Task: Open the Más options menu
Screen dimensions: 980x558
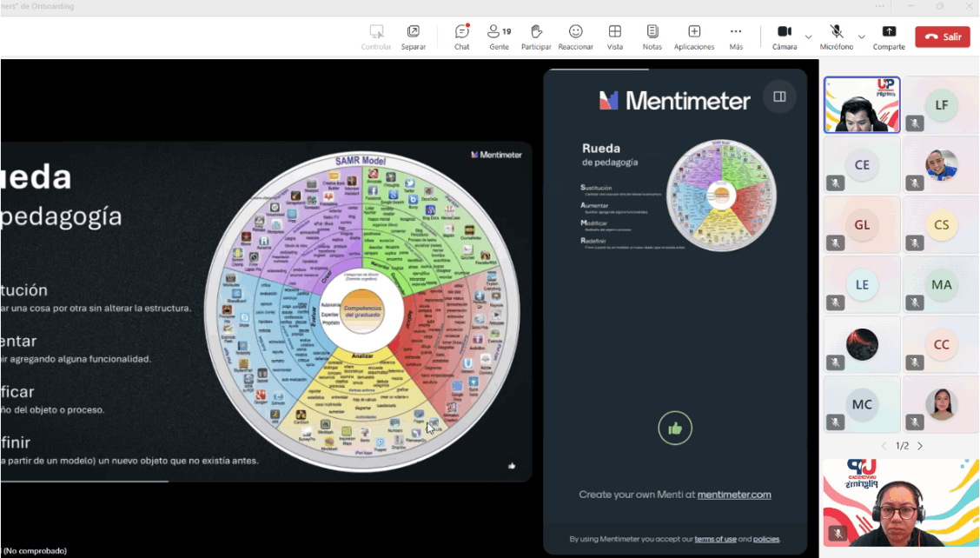Action: click(736, 37)
